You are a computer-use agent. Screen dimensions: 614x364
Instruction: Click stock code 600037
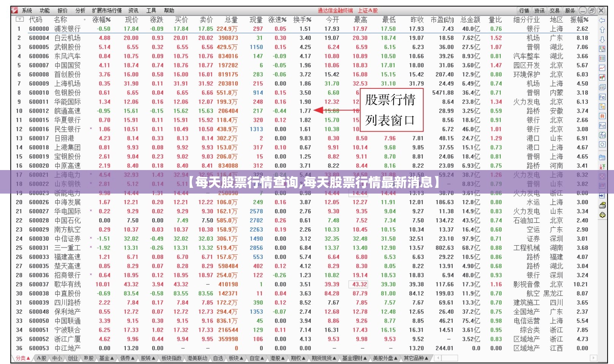pos(39,284)
